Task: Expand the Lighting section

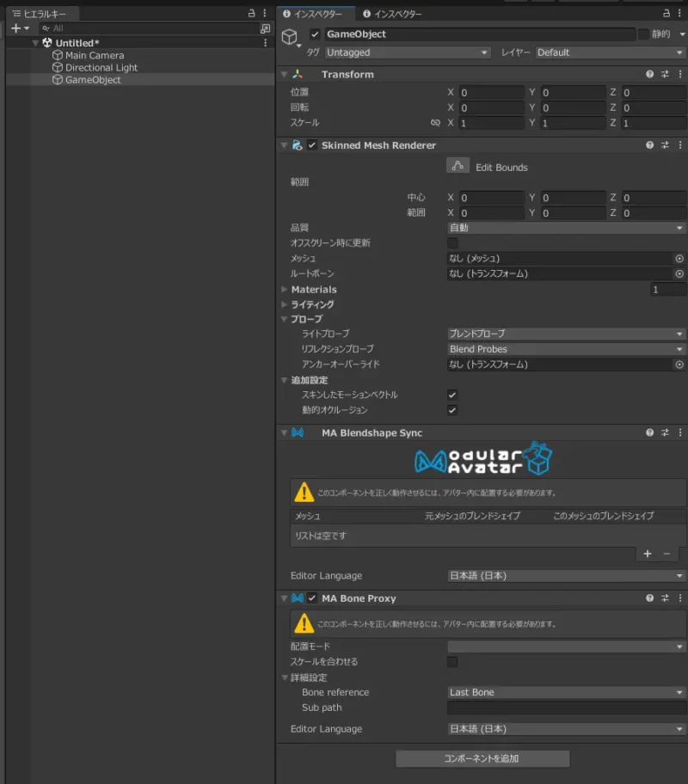Action: (284, 304)
